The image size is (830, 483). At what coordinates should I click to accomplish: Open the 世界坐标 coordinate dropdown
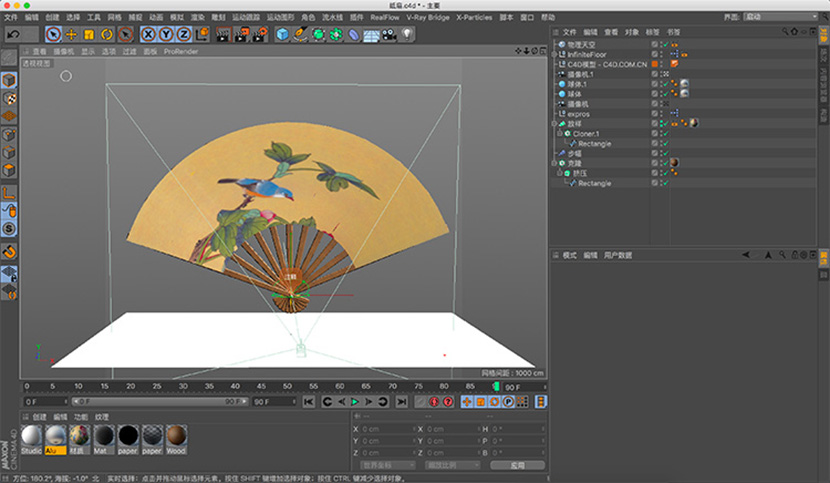click(387, 465)
